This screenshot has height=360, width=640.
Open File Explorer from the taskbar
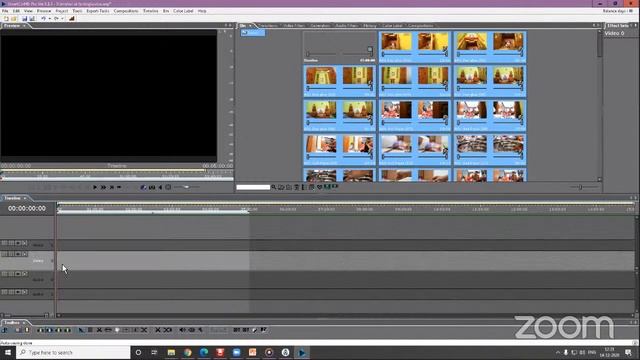click(171, 352)
